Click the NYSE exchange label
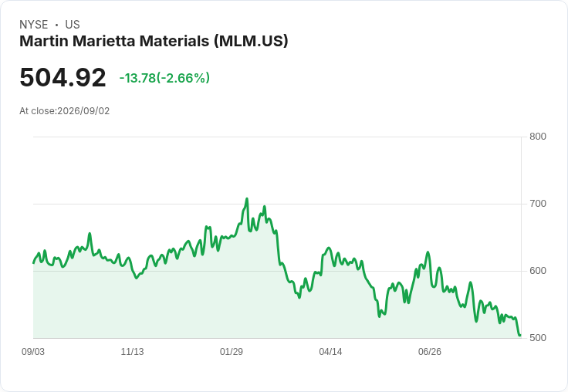The height and width of the screenshot is (392, 568). click(34, 25)
